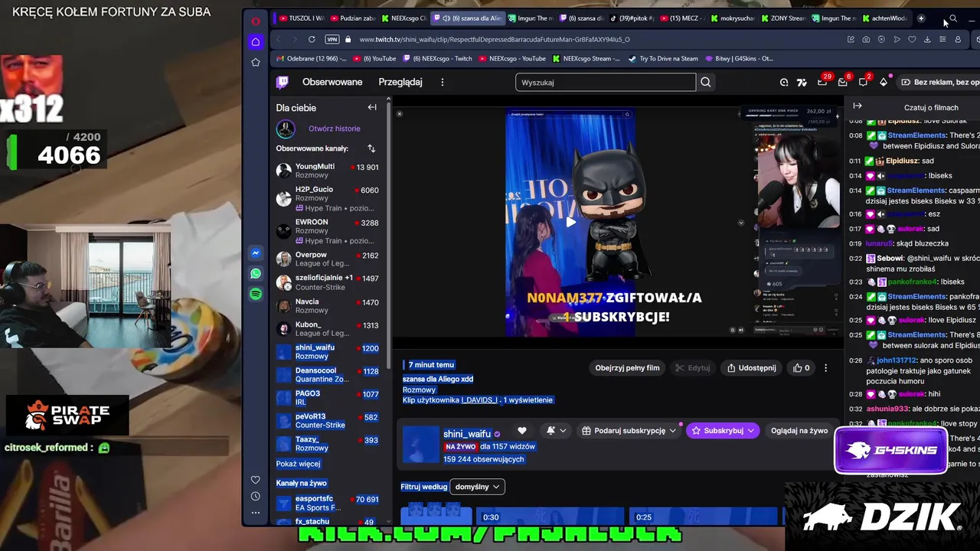Open Otwórz historie link
This screenshot has width=980, height=551.
[334, 129]
